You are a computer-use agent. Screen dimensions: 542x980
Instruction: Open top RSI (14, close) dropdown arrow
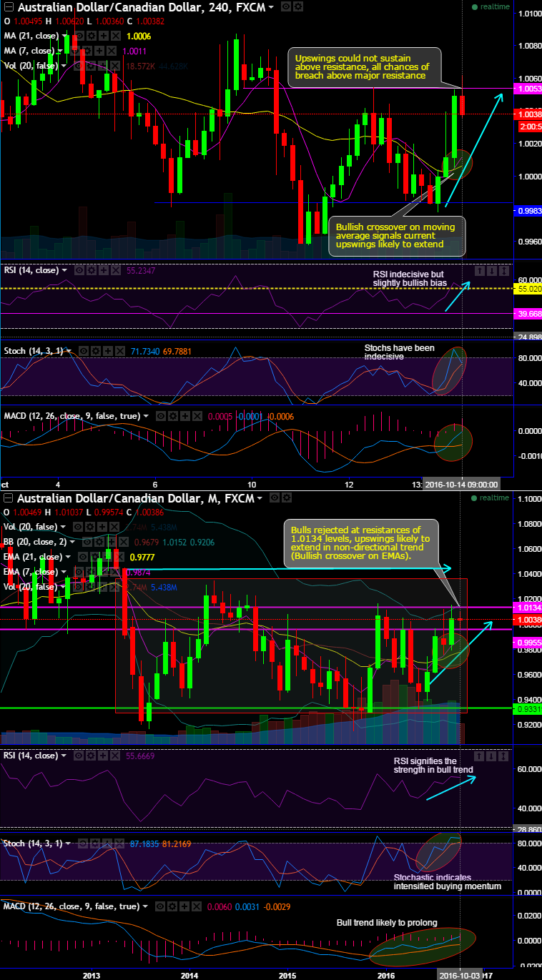[x=65, y=270]
